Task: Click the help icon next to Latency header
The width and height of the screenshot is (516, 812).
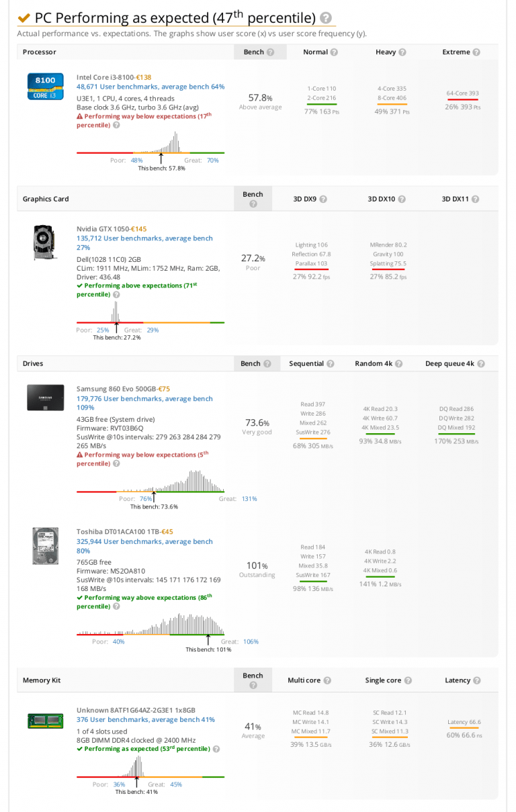Action: 476,680
